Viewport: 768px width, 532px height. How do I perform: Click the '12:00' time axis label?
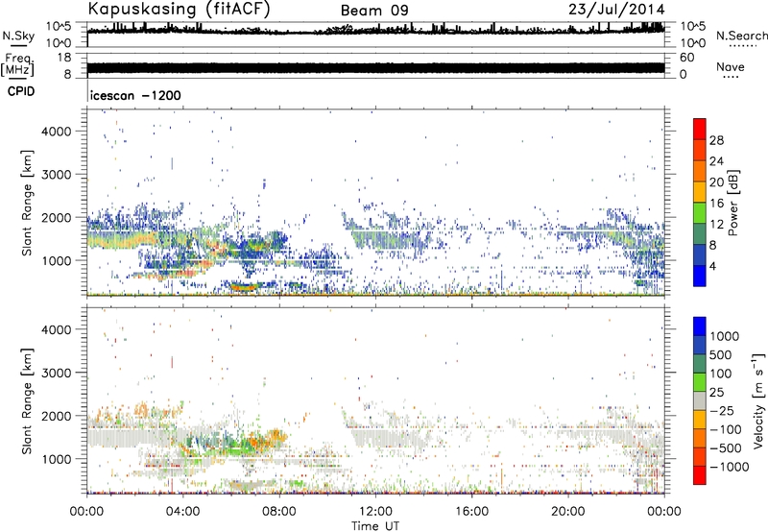375,512
